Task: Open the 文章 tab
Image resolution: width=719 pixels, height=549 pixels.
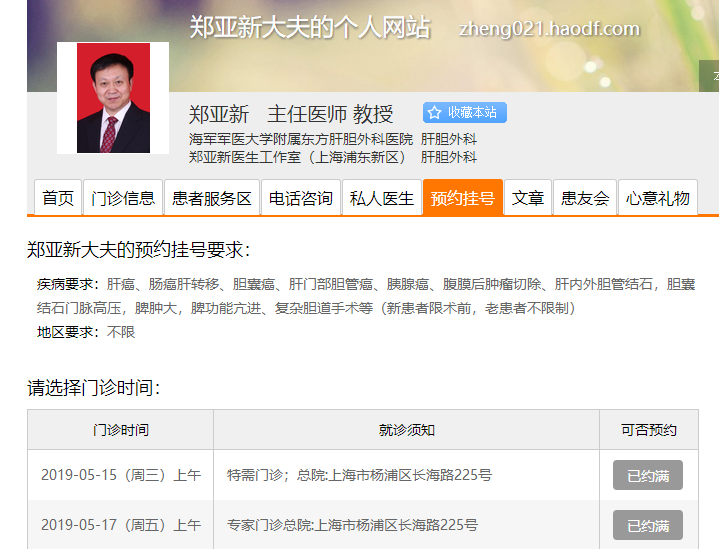Action: coord(528,198)
